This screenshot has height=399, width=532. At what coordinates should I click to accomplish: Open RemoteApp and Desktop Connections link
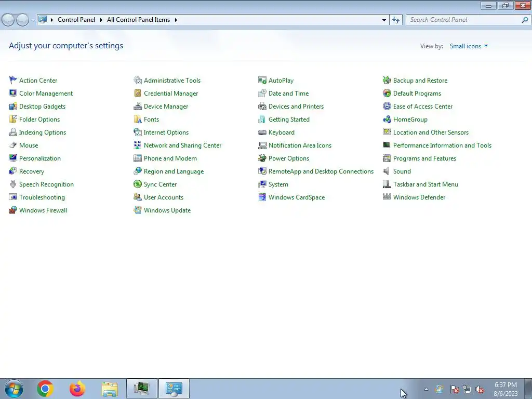[321, 171]
